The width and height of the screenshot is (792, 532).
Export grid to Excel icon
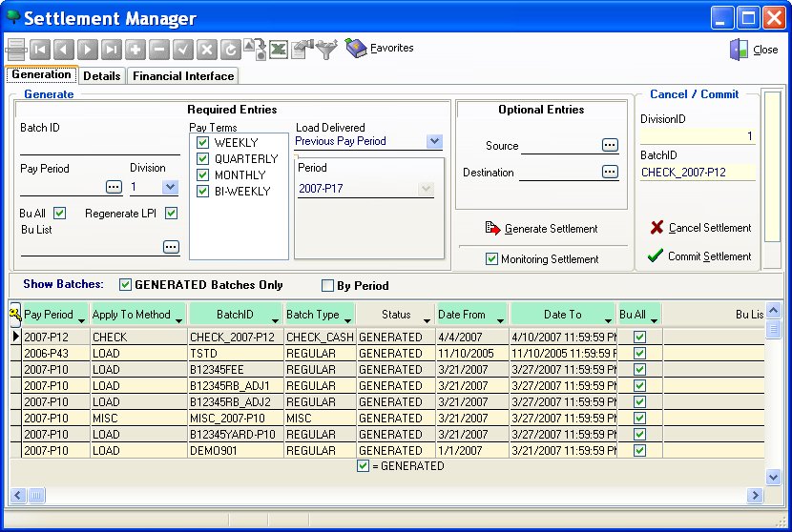click(x=279, y=49)
